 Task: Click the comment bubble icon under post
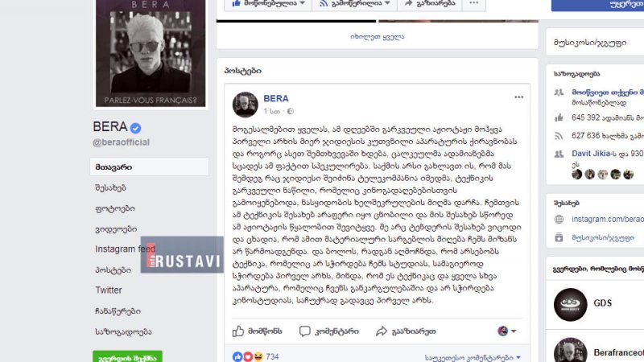click(x=305, y=331)
